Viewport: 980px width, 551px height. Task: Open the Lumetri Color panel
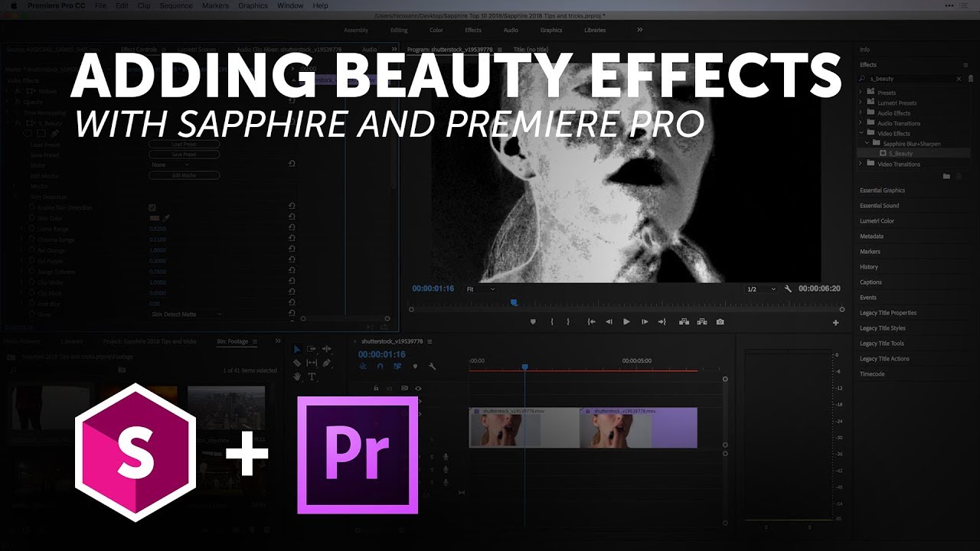point(877,221)
